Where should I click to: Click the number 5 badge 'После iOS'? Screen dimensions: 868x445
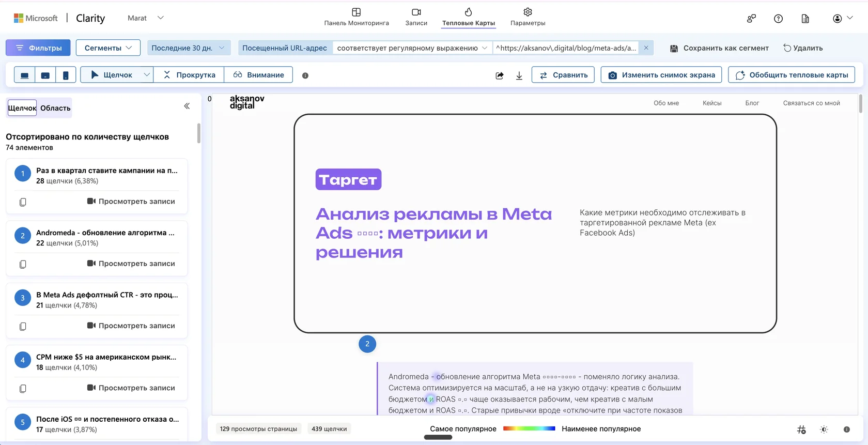(x=23, y=422)
